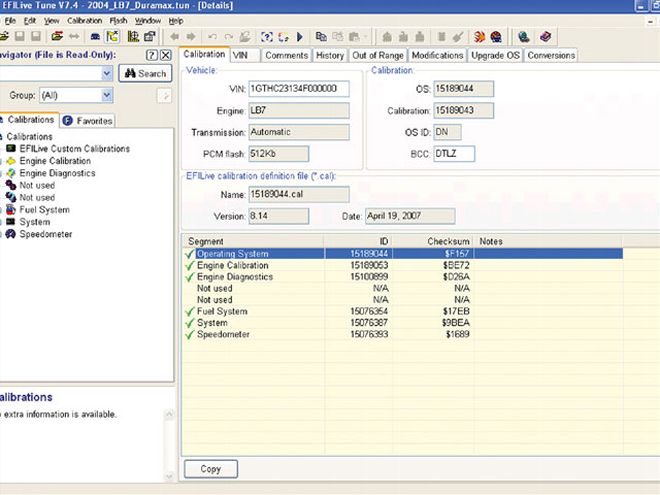The image size is (660, 495).
Task: Click the blue bracketed question mark icon
Action: (266, 37)
